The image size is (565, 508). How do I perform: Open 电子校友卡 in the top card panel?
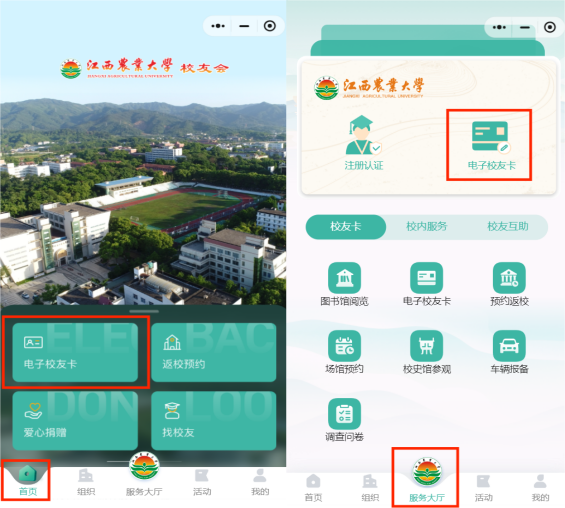[x=491, y=145]
